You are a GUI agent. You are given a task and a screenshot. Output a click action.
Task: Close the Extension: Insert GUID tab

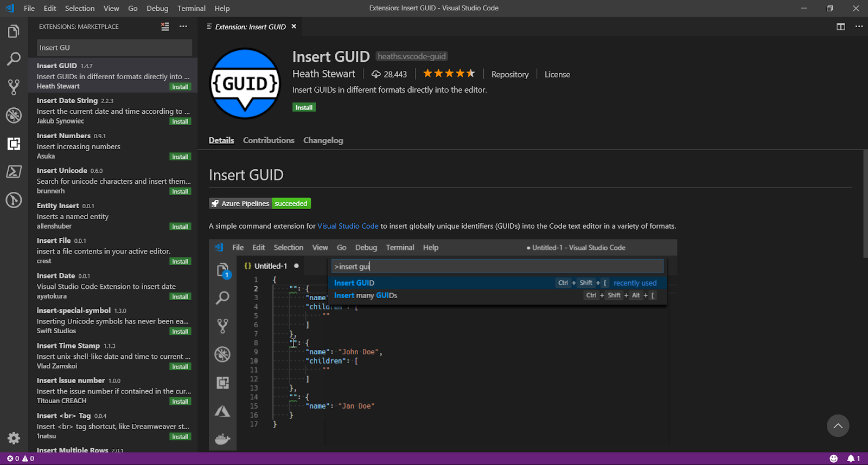(x=294, y=27)
